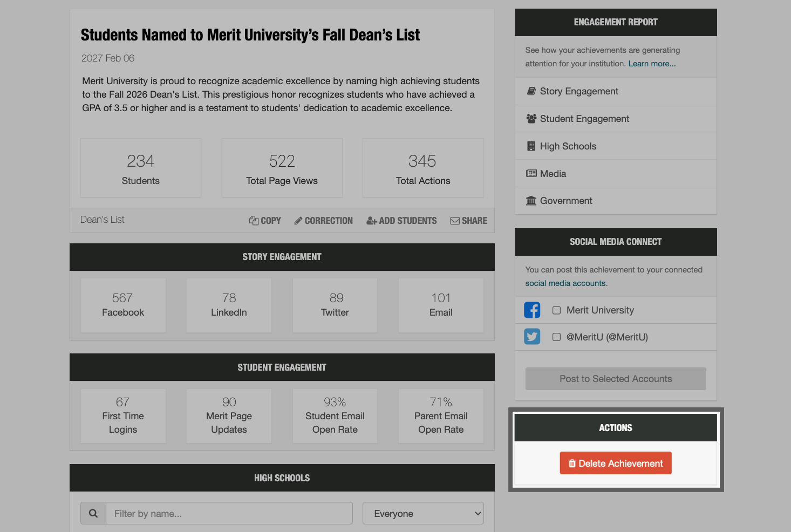Screen dimensions: 791x532
Task: Click the Post to Selected Accounts button
Action: click(x=616, y=378)
